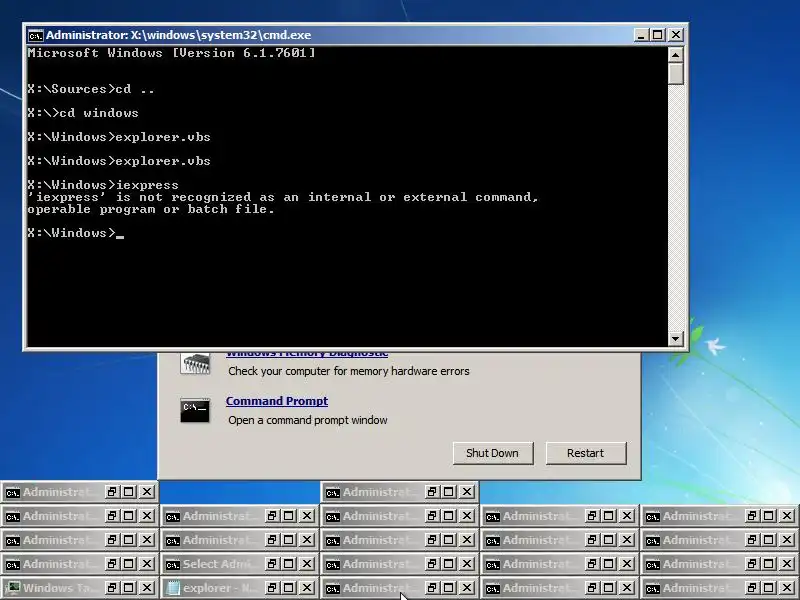Click the 'Microsoft Windows [Version 6.1.7601]' line
This screenshot has height=600, width=800.
point(171,53)
